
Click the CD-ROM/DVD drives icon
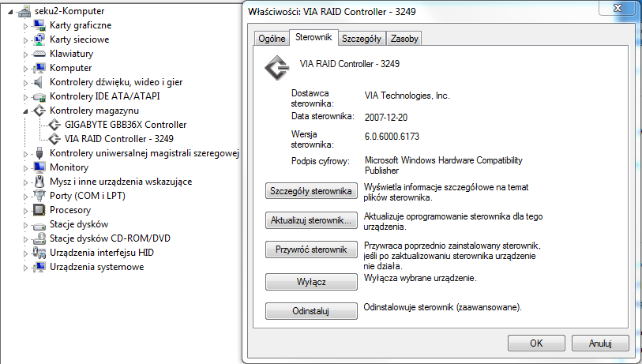(39, 238)
